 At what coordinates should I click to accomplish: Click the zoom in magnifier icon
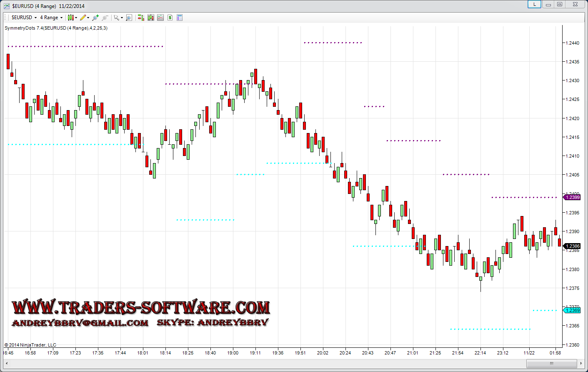[95, 18]
